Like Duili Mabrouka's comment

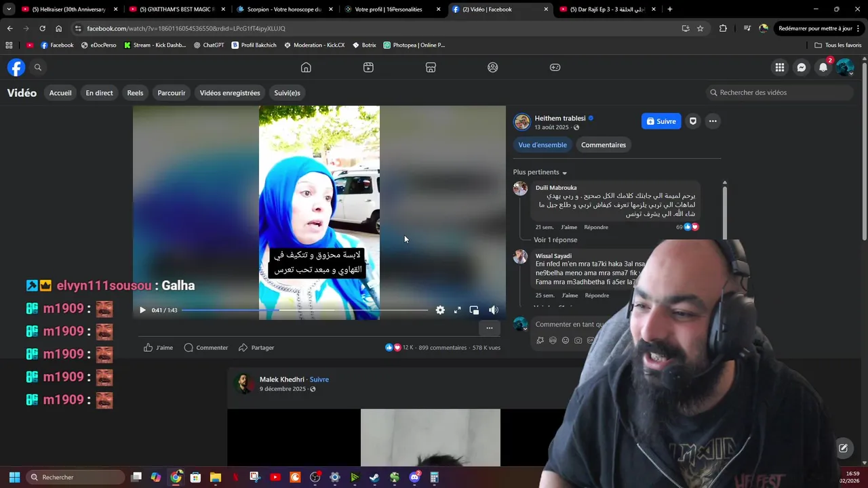pyautogui.click(x=569, y=227)
